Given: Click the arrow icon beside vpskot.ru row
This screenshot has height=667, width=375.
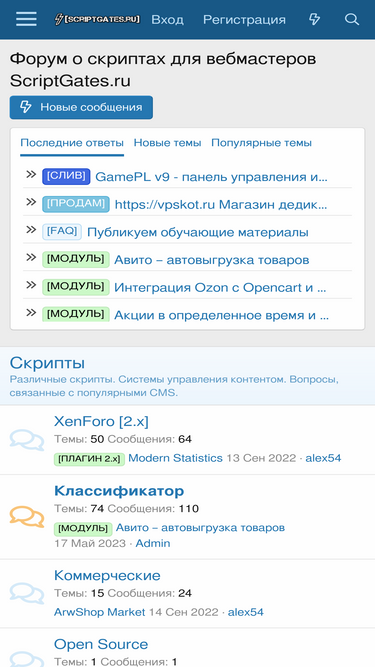Looking at the screenshot, I should coord(31,202).
